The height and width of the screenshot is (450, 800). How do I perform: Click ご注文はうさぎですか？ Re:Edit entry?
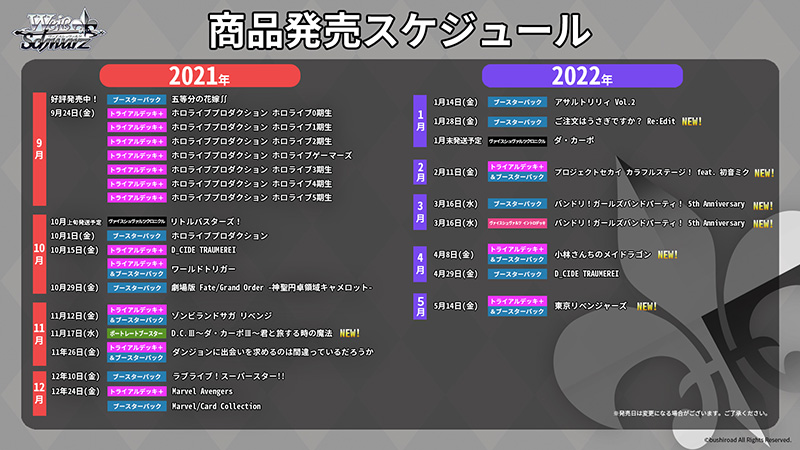pos(615,121)
